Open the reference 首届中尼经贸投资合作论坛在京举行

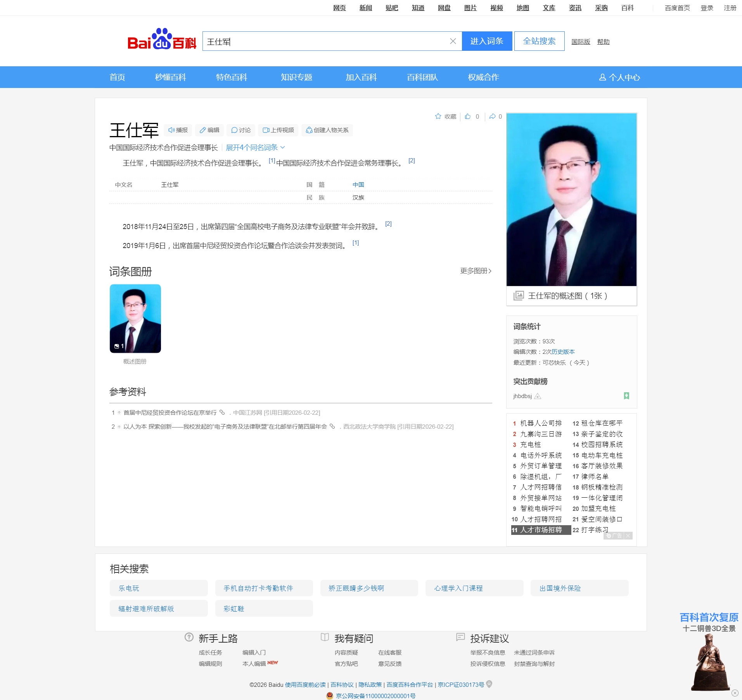coord(170,412)
